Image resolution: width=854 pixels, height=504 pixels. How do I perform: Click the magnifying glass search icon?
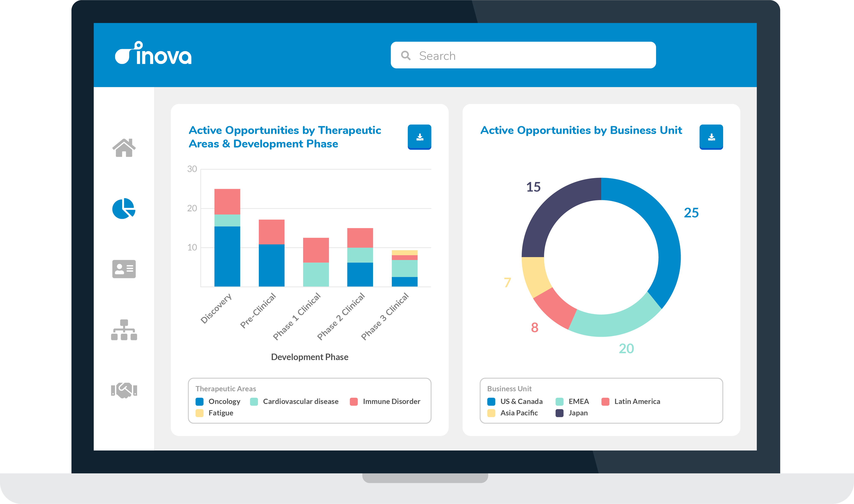(x=406, y=55)
